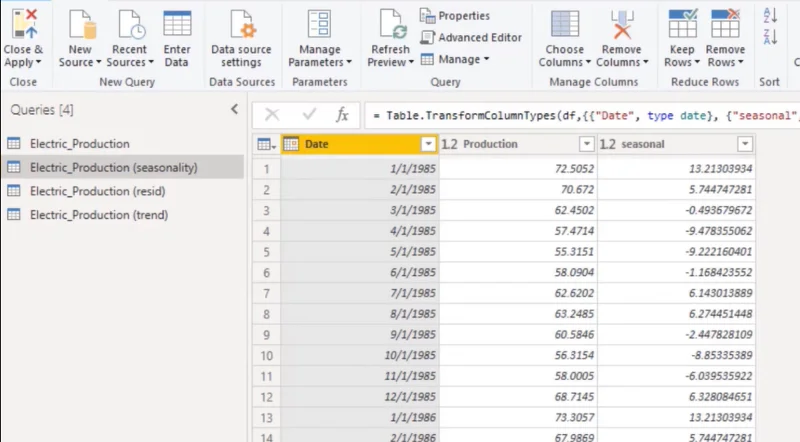Click seasonal value 6.143013889
Screen dimensions: 800x442
coord(676,293)
